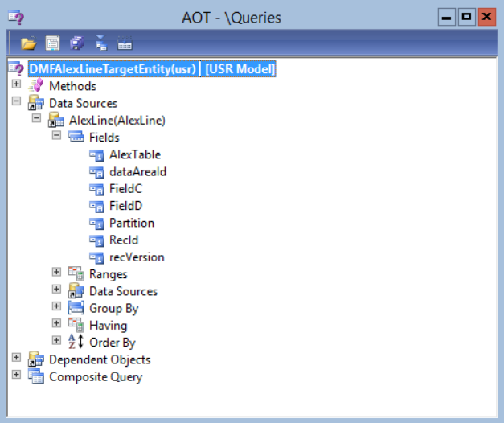Image resolution: width=504 pixels, height=423 pixels.
Task: Click the nested Data Sources icon under AlexLine
Action: point(76,290)
